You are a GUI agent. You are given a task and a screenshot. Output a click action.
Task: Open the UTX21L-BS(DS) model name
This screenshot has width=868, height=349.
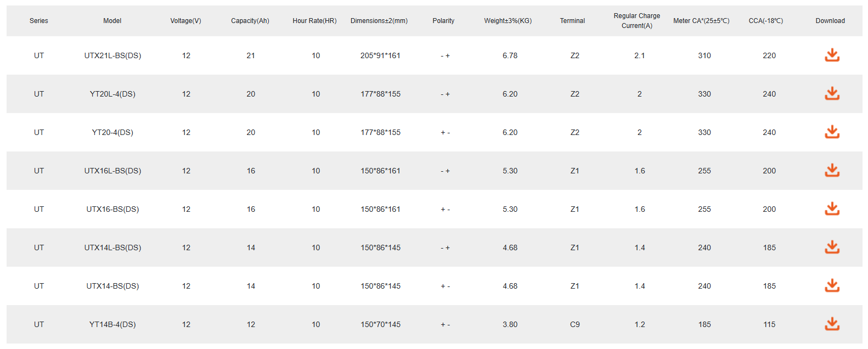pyautogui.click(x=112, y=55)
